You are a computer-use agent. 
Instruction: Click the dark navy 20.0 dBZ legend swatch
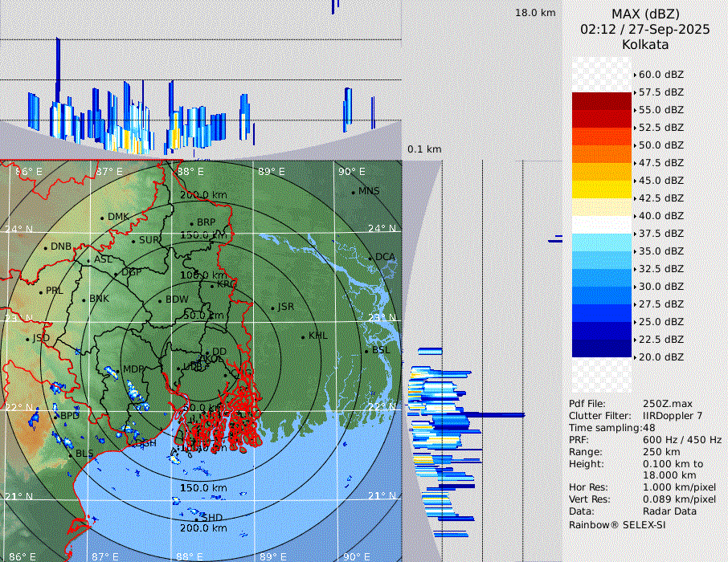[601, 348]
